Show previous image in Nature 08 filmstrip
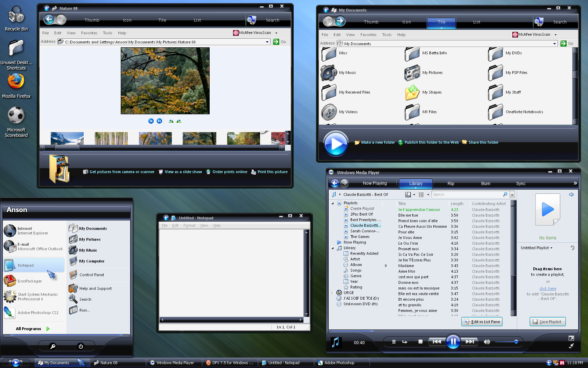Screen dimensions: 588x368 click(151, 121)
